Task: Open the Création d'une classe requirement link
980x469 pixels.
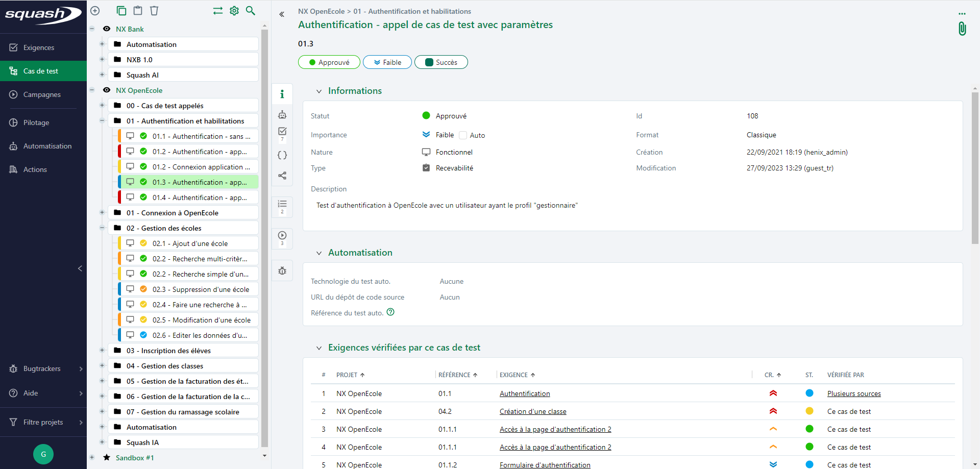Action: [x=533, y=411]
